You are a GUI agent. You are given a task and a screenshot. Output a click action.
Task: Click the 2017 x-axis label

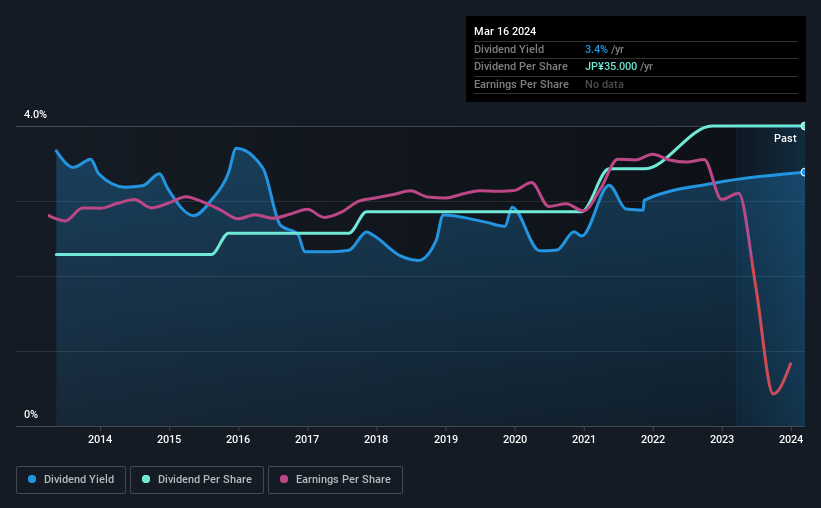[307, 439]
